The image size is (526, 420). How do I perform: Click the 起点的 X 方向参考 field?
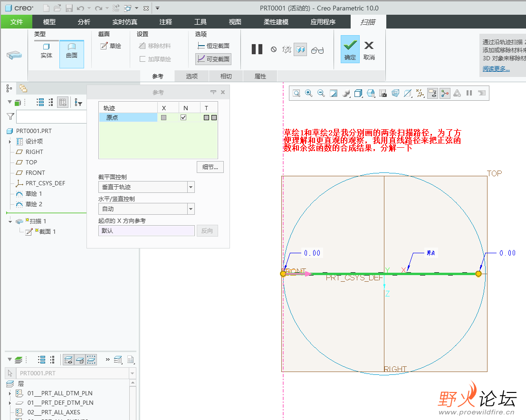pos(146,231)
